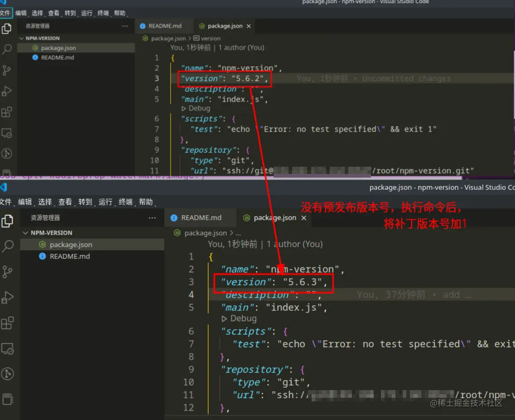The height and width of the screenshot is (420, 515).
Task: Select package.json in lower explorer tree
Action: [x=92, y=245]
